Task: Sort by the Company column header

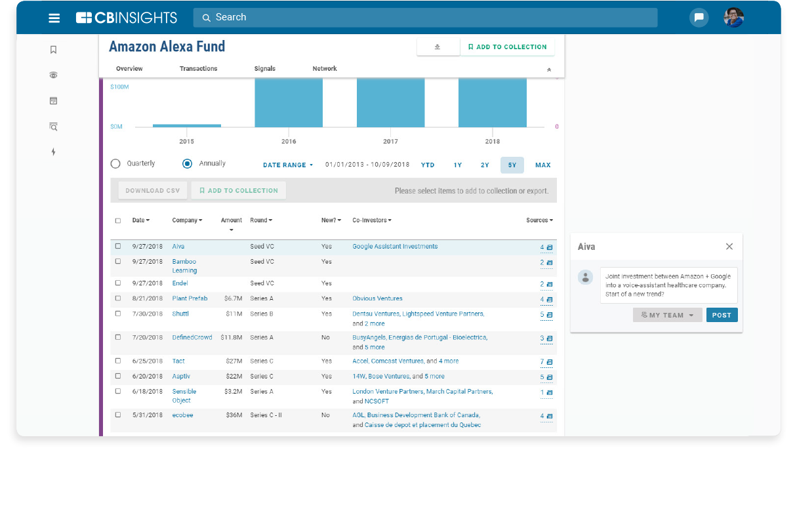Action: click(x=187, y=220)
